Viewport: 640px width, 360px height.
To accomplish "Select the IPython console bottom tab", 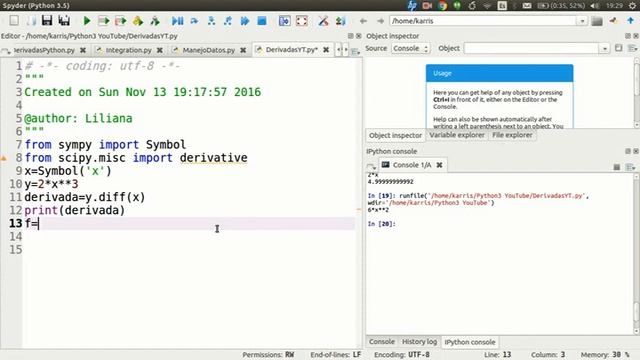I will point(469,342).
